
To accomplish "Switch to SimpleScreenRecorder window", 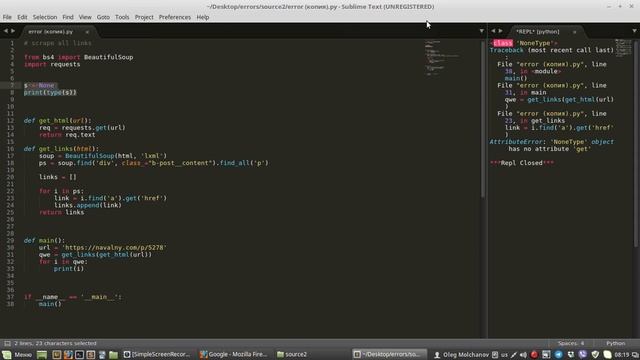I will tap(158, 354).
